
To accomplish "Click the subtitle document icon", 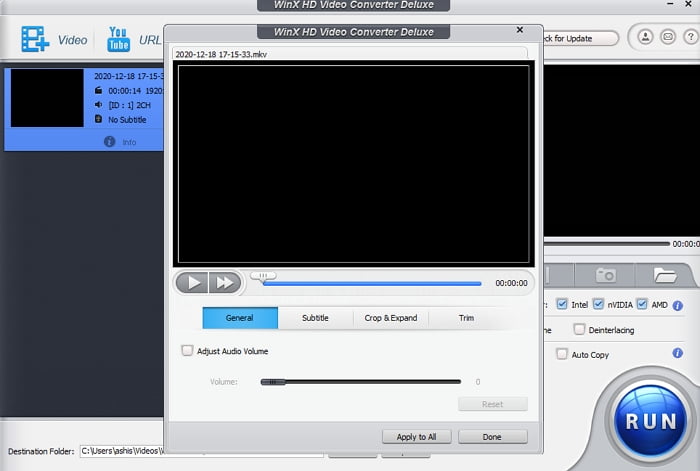I will [x=99, y=119].
